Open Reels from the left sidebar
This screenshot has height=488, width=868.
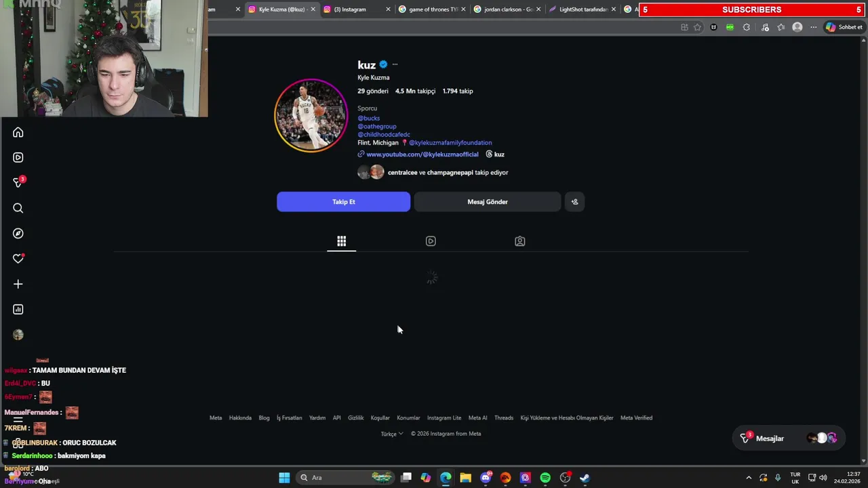(18, 157)
